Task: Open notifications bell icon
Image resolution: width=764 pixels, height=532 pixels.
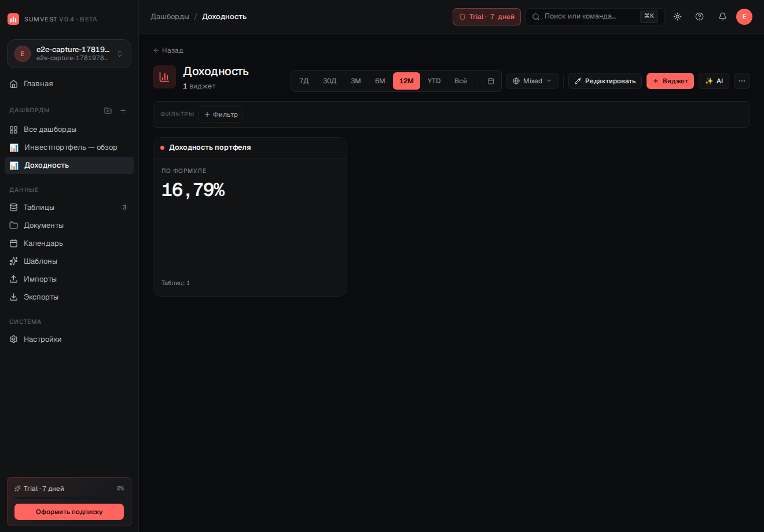Action: [x=722, y=17]
